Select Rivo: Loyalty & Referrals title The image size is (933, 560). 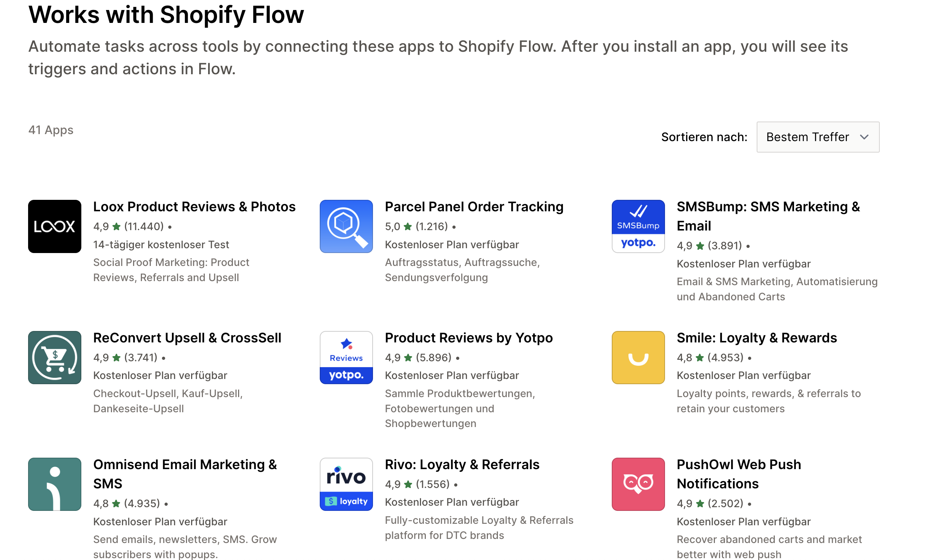(462, 464)
